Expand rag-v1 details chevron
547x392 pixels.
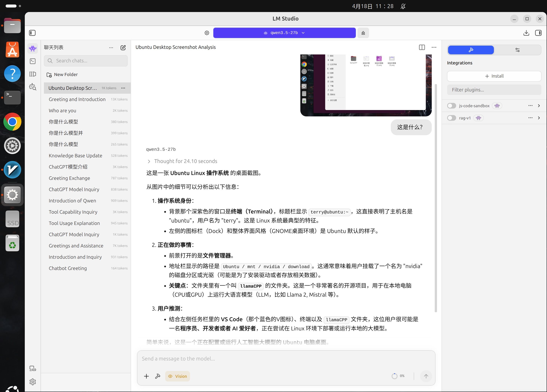tap(539, 118)
